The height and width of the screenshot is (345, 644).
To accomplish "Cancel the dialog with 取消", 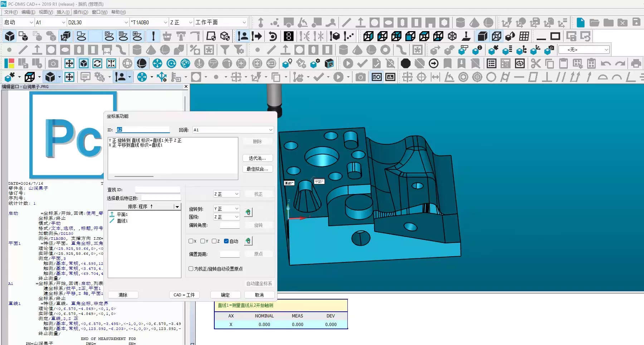I will pos(259,295).
